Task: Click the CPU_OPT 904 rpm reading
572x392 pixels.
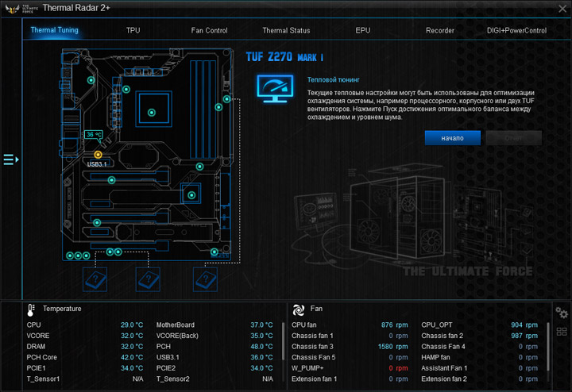Action: click(524, 325)
